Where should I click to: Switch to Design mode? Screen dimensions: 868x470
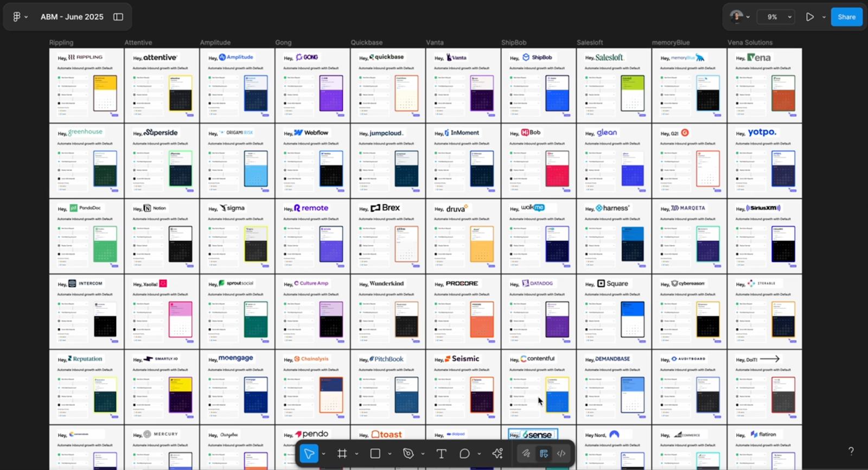point(544,454)
